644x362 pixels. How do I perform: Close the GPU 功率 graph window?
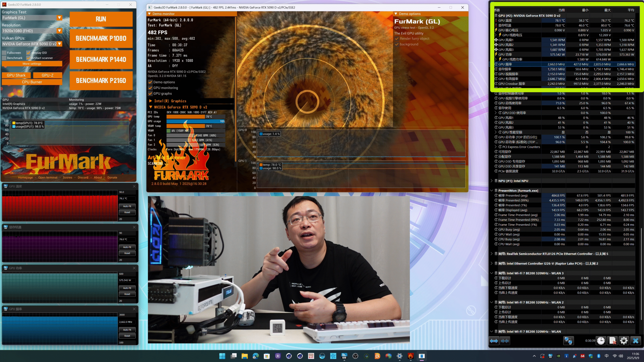[x=134, y=268]
